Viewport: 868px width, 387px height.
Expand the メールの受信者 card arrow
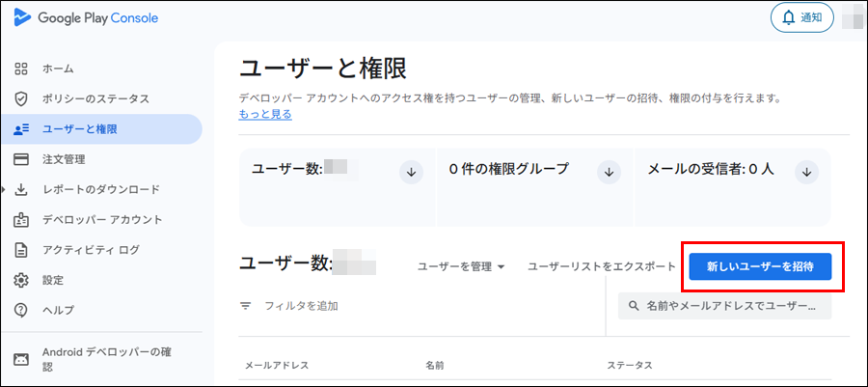806,172
